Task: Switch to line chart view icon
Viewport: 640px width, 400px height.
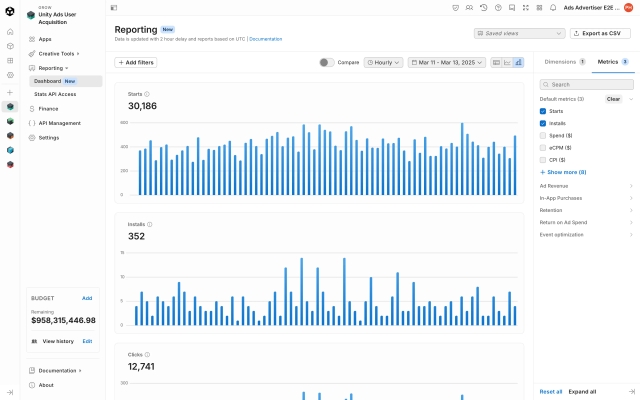Action: (508, 62)
